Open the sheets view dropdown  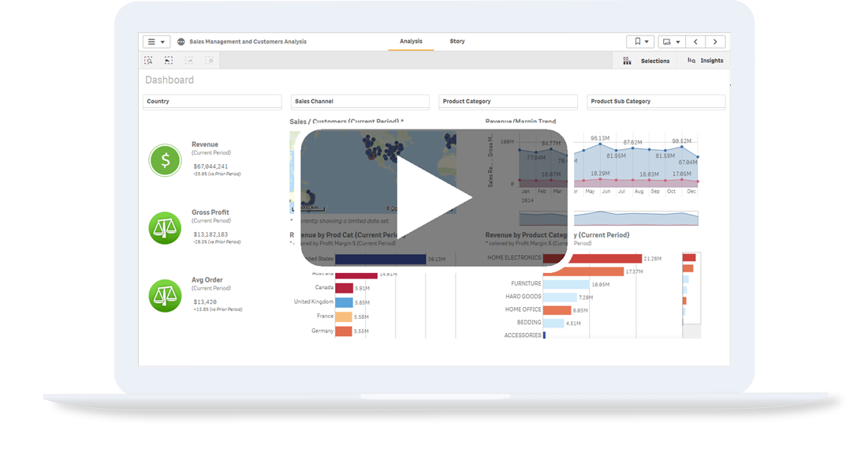point(671,42)
